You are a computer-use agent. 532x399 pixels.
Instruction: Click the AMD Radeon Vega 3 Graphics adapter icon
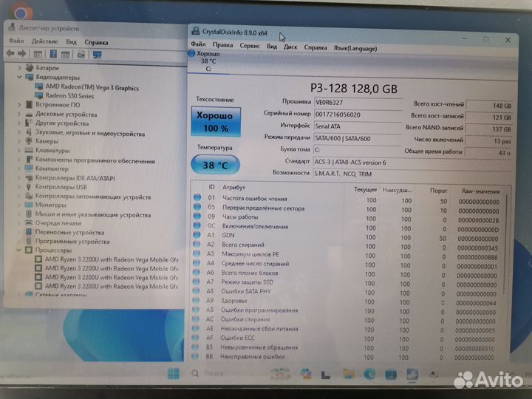click(x=39, y=87)
